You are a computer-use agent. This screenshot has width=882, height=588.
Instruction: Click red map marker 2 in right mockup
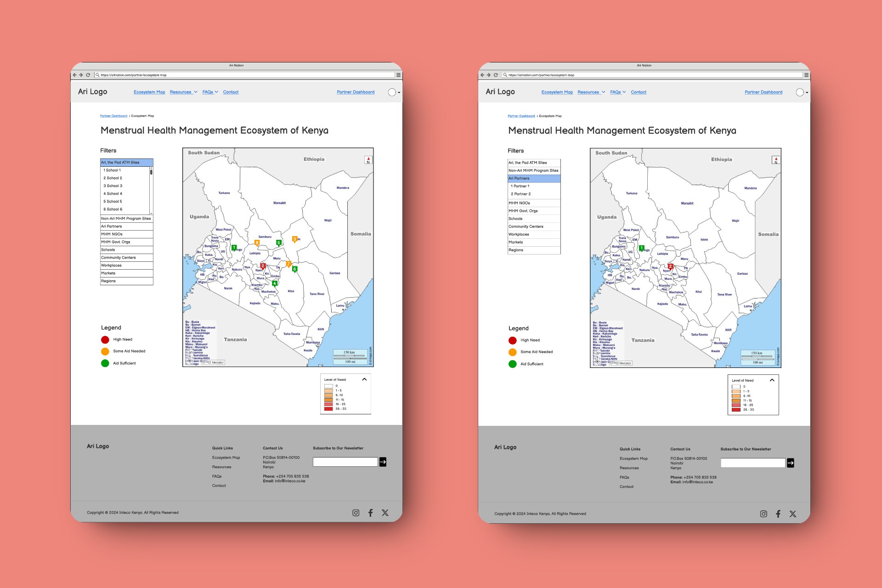pos(670,266)
